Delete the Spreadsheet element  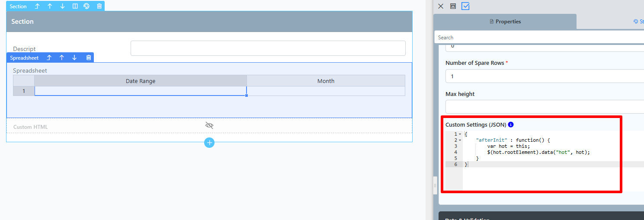(x=89, y=57)
